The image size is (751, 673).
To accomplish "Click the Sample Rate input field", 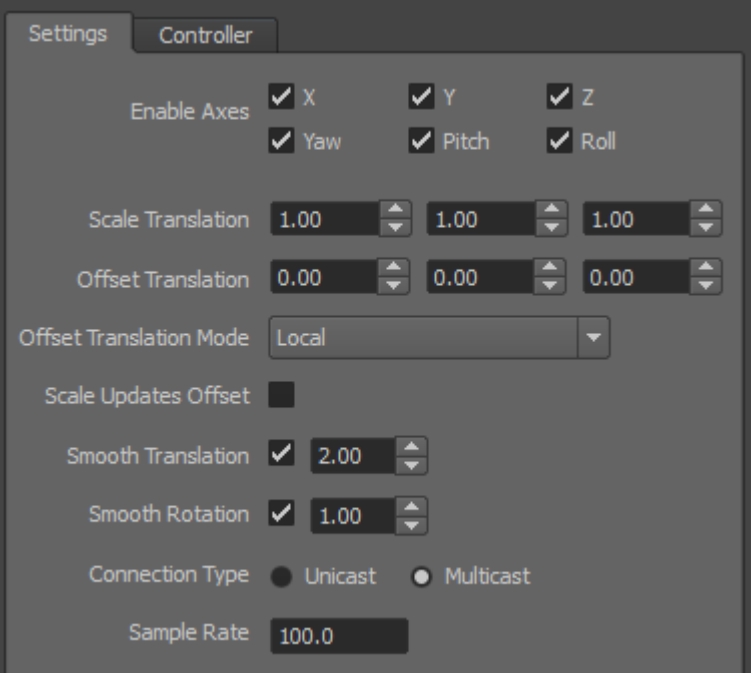I will pyautogui.click(x=339, y=636).
